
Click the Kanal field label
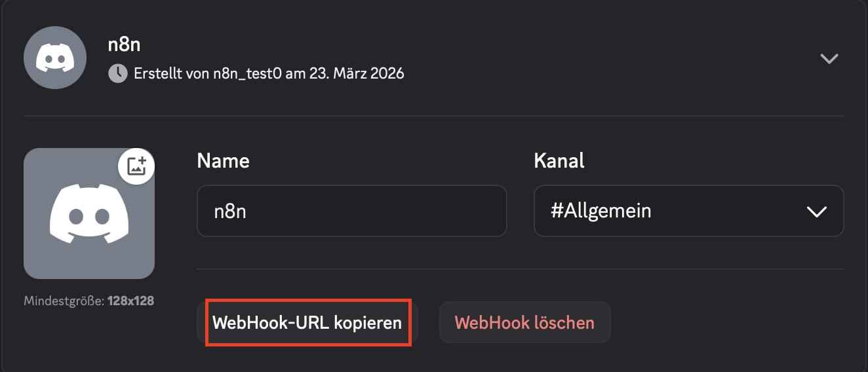(x=559, y=160)
